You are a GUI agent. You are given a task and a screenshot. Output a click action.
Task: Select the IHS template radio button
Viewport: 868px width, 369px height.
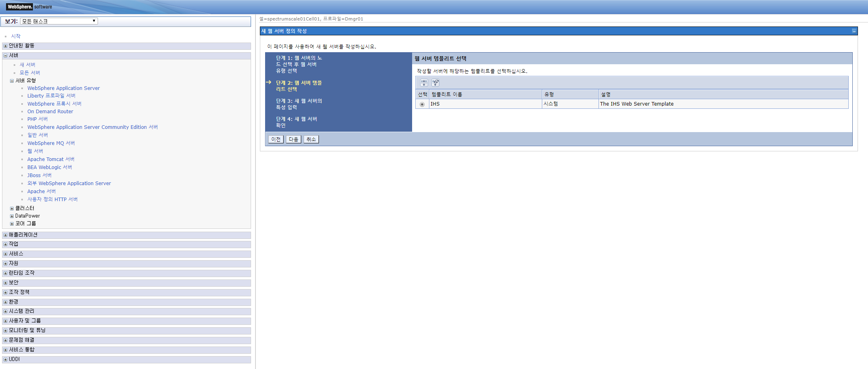tap(422, 104)
